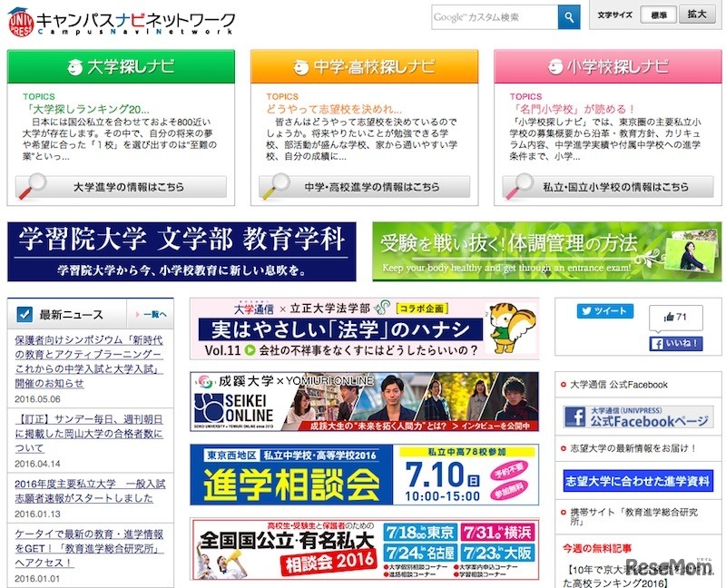Open the 大学探しナビ green header

[x=121, y=66]
